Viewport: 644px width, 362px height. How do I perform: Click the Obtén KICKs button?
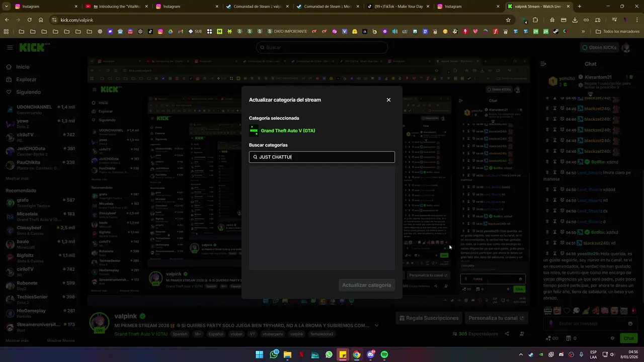[x=598, y=47]
